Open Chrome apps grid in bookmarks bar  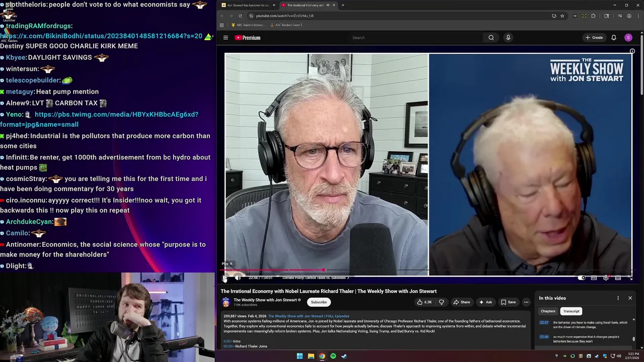221,25
